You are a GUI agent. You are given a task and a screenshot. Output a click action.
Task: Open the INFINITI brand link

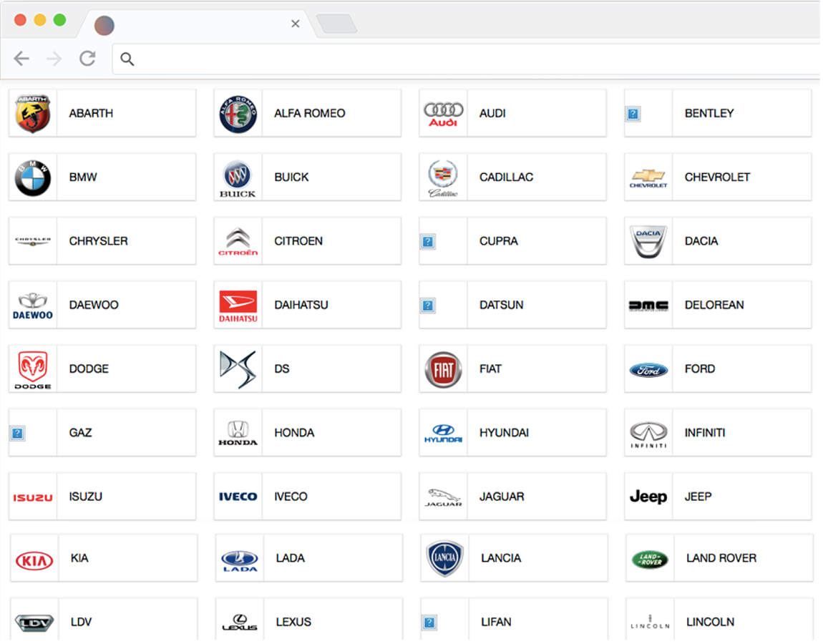[718, 433]
